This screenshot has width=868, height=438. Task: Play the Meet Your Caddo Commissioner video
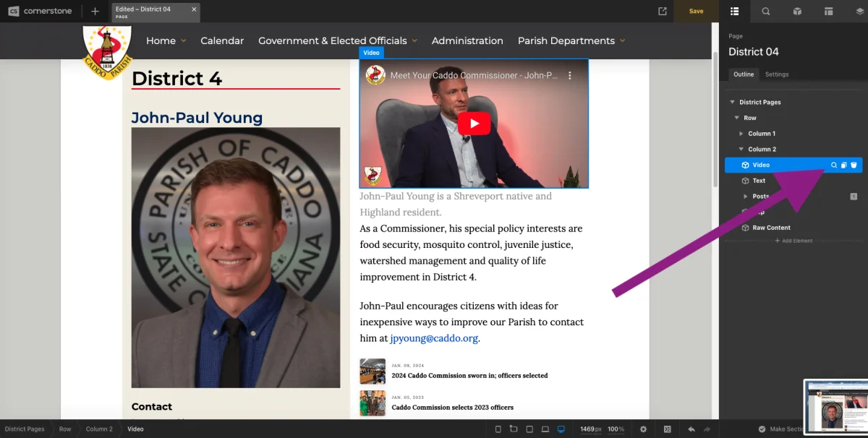tap(474, 124)
